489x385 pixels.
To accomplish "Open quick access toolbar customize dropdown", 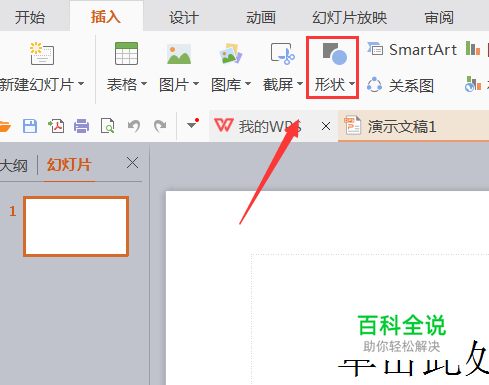I will tap(192, 124).
